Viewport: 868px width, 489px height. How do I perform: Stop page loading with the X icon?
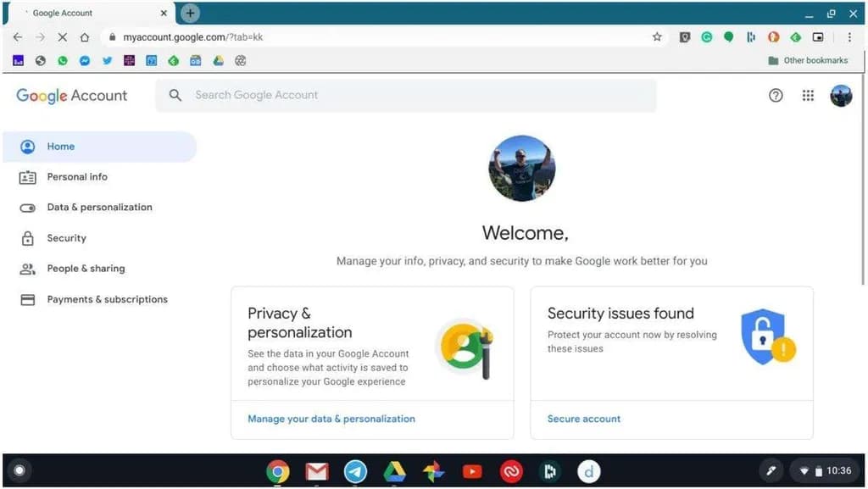tap(63, 37)
